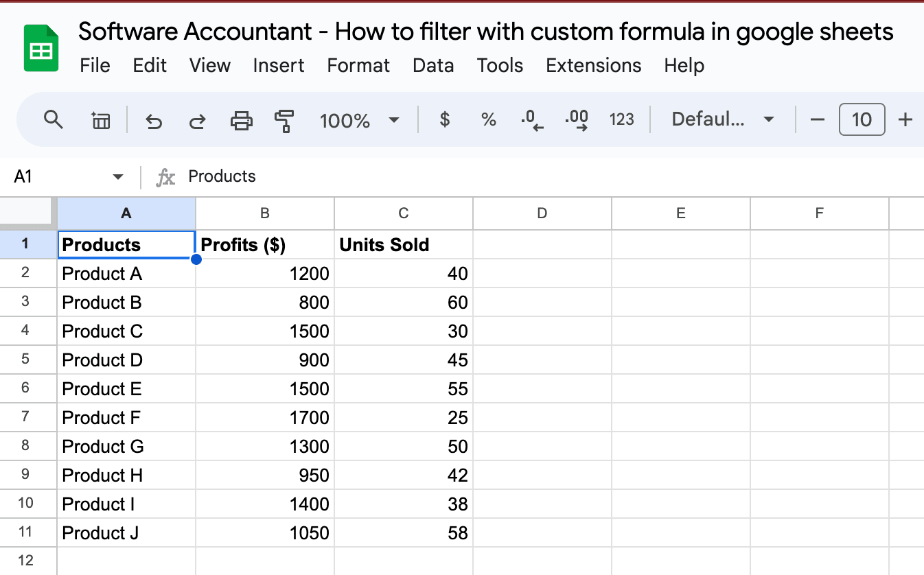The height and width of the screenshot is (575, 924).
Task: Decrease font size with minus button
Action: [x=817, y=120]
